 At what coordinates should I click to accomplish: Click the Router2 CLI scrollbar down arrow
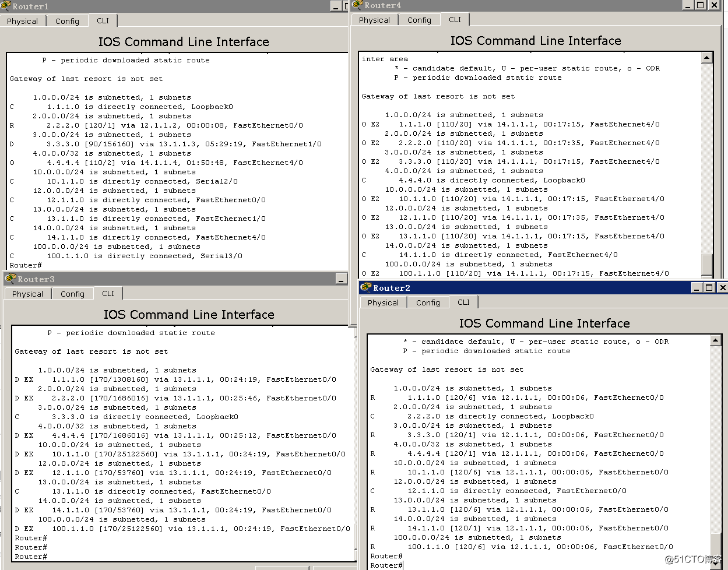pyautogui.click(x=716, y=564)
